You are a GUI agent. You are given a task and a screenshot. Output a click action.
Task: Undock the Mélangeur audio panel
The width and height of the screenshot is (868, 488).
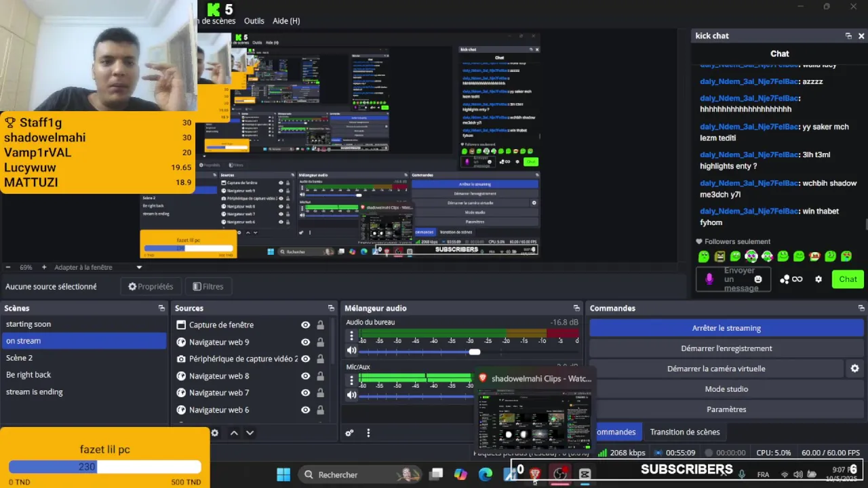(576, 308)
